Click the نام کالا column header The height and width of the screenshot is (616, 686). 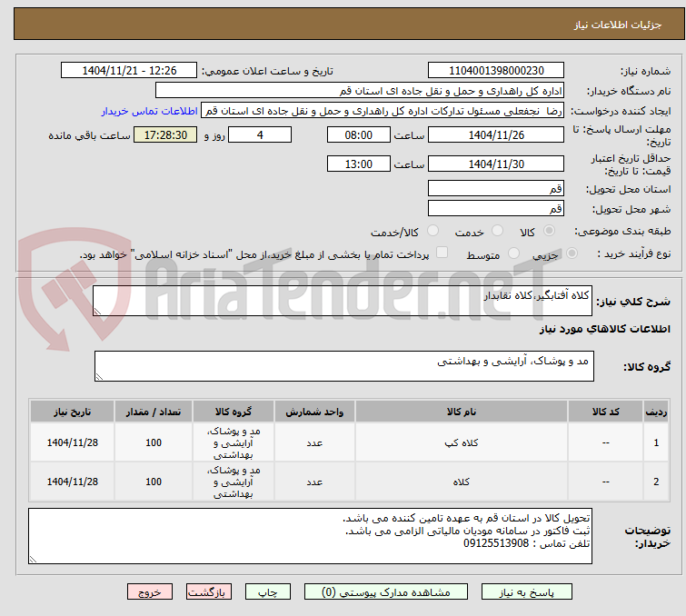tap(462, 412)
